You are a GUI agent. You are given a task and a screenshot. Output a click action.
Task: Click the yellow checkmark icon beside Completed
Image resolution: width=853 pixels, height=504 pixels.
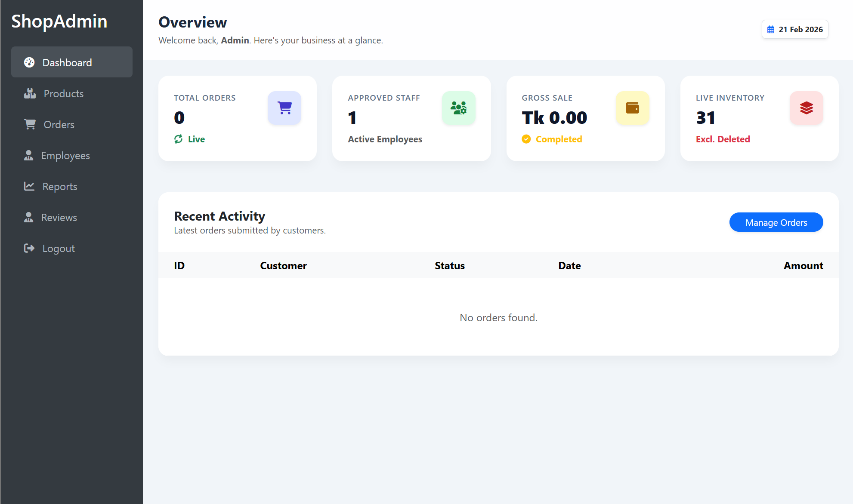[526, 139]
